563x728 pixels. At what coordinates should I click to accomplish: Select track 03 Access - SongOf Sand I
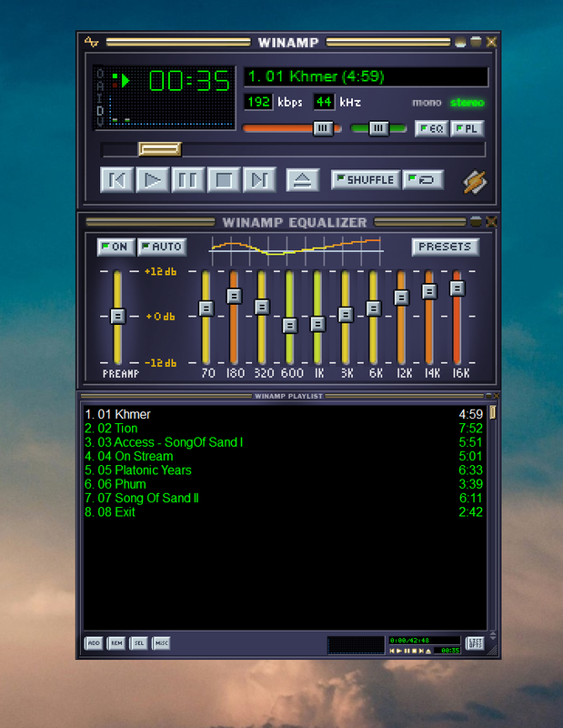[284, 442]
